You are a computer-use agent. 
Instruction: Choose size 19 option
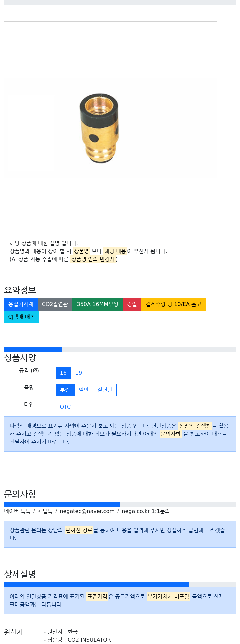(x=79, y=373)
